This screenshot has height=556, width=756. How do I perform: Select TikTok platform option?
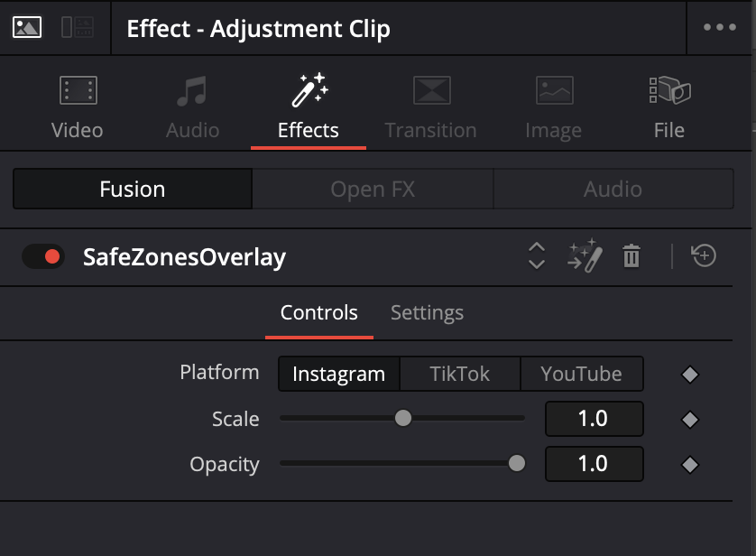coord(460,374)
